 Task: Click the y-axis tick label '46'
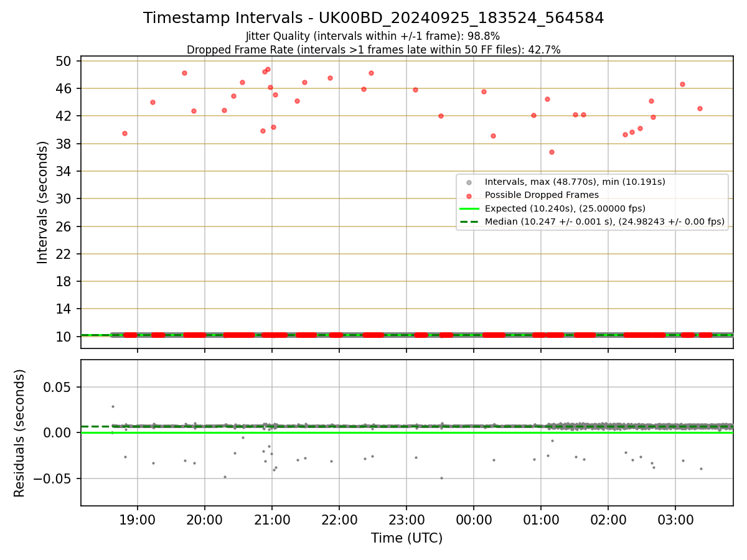click(x=65, y=88)
